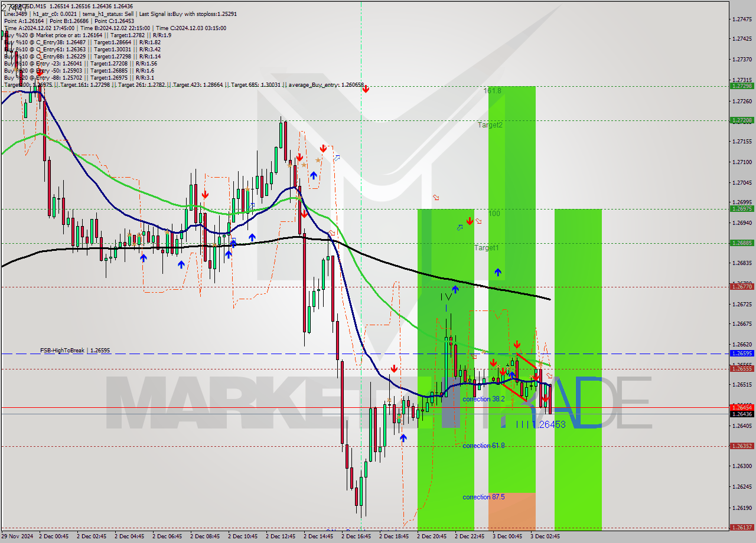The height and width of the screenshot is (543, 756).
Task: Click the current price 1.26436 tag
Action: click(741, 414)
